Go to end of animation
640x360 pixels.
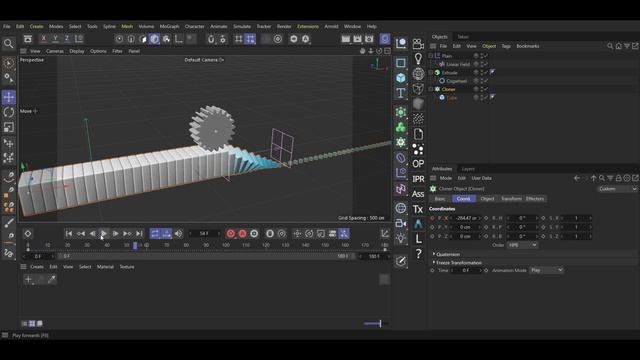pos(139,233)
